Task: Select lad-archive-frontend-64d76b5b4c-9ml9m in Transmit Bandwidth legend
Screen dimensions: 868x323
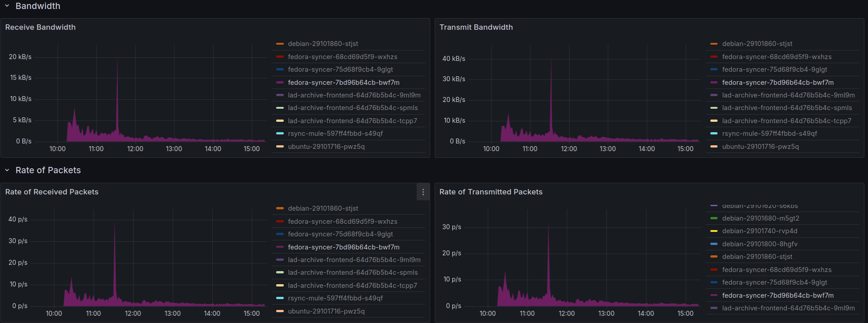Action: tap(788, 95)
